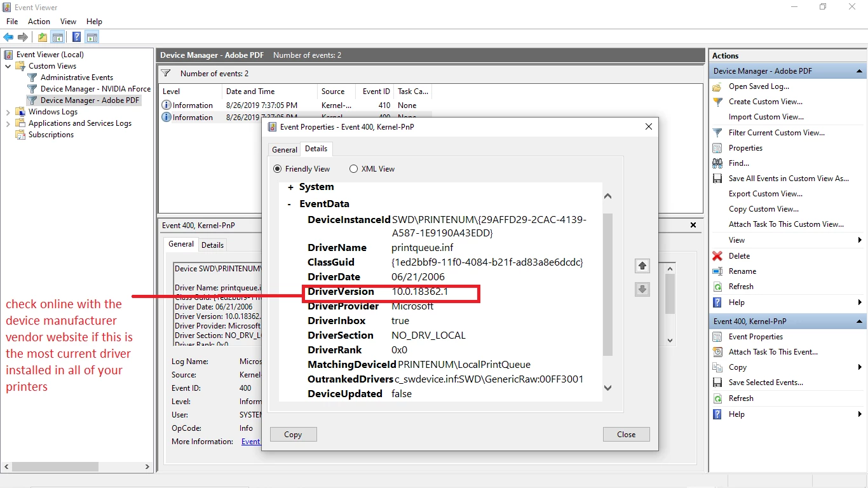The width and height of the screenshot is (868, 488).
Task: Collapse the Custom Views tree node
Action: [8, 66]
